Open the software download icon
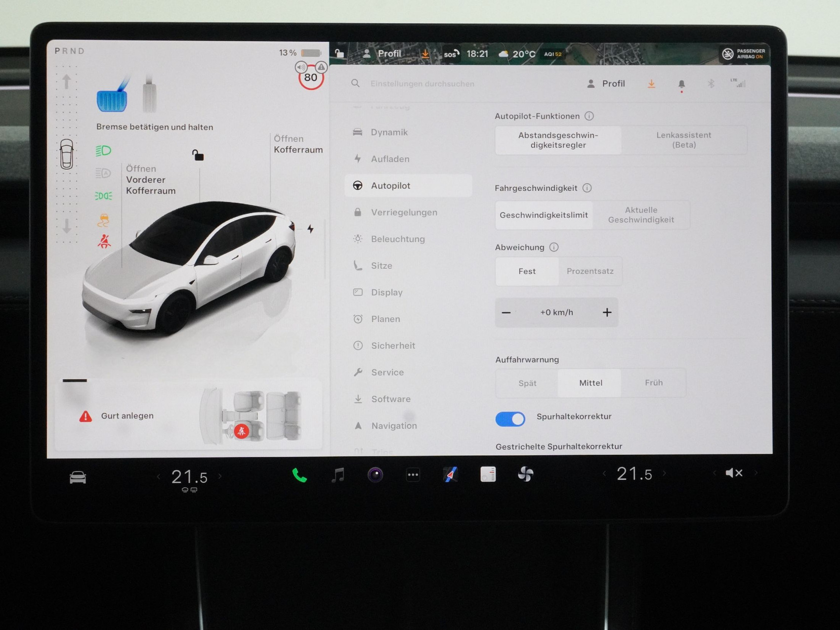The width and height of the screenshot is (840, 630). [x=651, y=84]
